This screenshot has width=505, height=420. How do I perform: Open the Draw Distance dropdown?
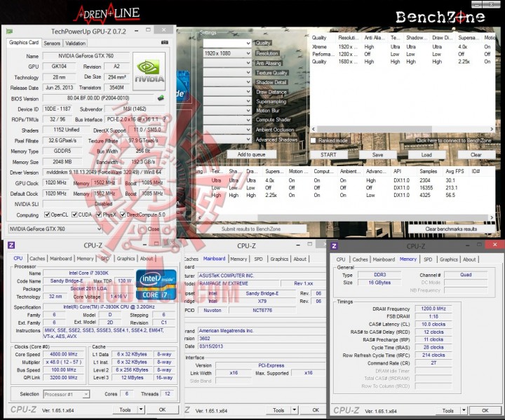pos(227,91)
